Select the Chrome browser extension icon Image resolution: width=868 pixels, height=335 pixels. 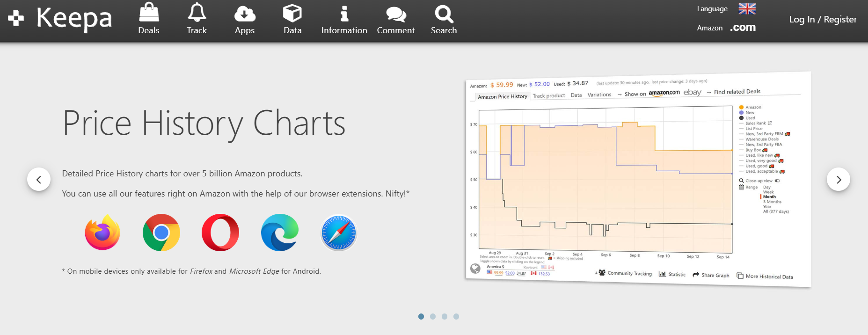(161, 233)
